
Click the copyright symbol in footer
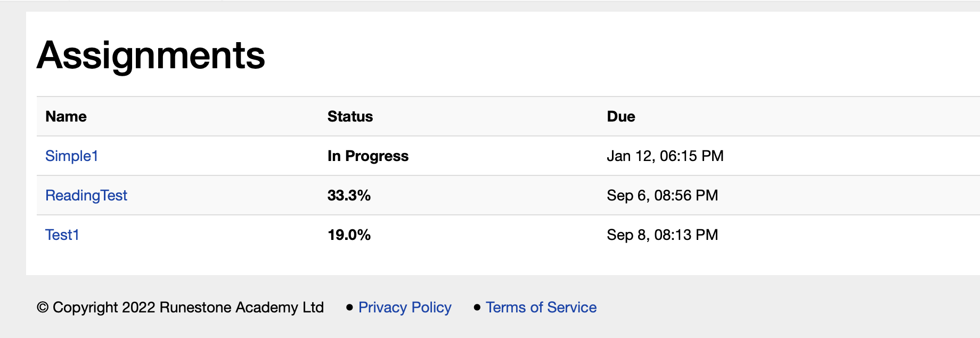pyautogui.click(x=43, y=307)
